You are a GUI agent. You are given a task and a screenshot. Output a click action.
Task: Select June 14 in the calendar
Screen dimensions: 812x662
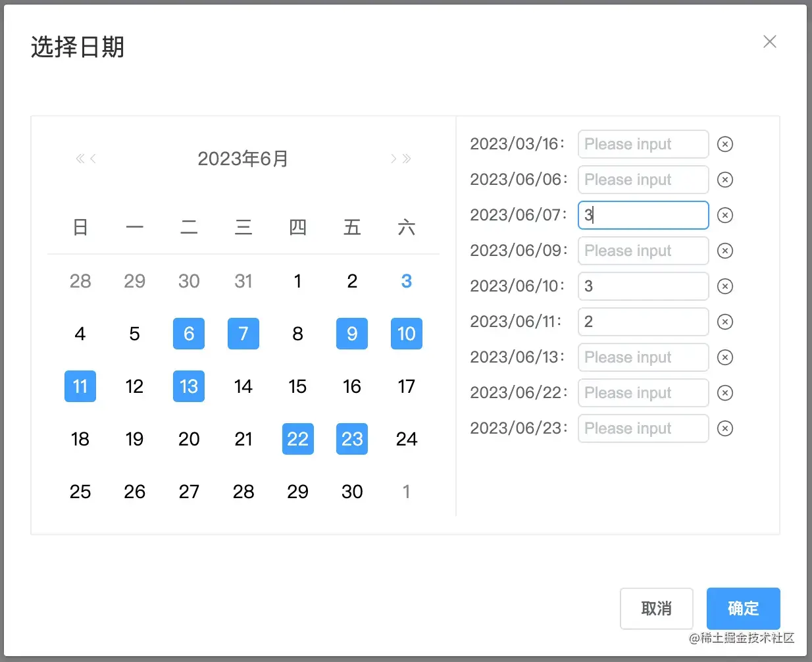pos(243,386)
